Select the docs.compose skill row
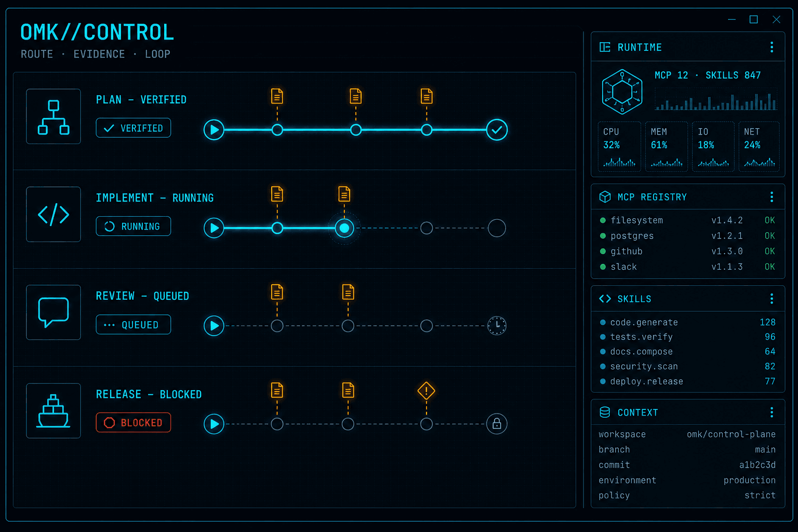Image resolution: width=798 pixels, height=532 pixels. coord(688,352)
